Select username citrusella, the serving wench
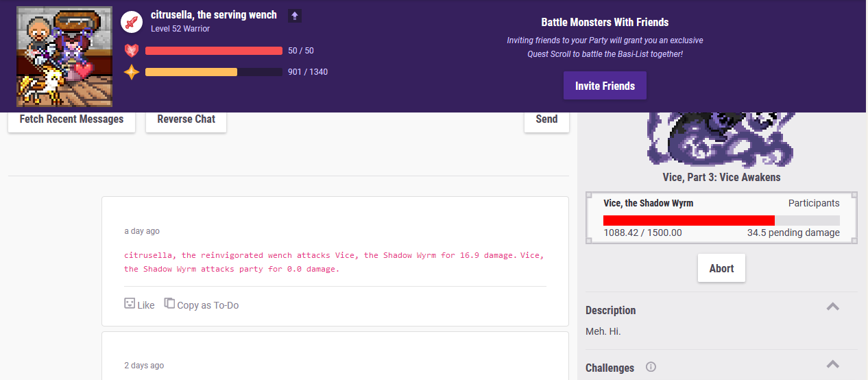The height and width of the screenshot is (380, 868). point(214,15)
